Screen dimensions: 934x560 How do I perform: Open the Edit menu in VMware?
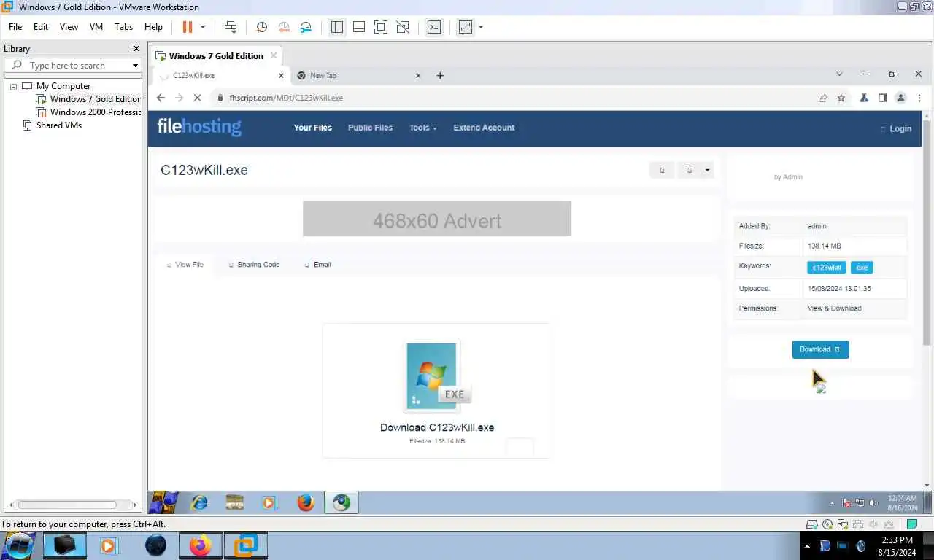tap(41, 27)
